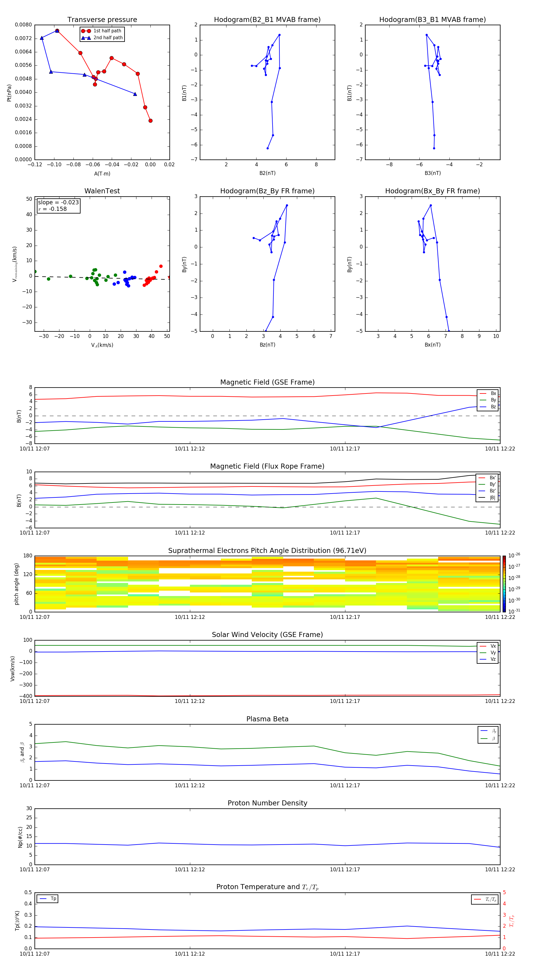Select the 'VA(km/s)' x-axis label

(x=102, y=345)
